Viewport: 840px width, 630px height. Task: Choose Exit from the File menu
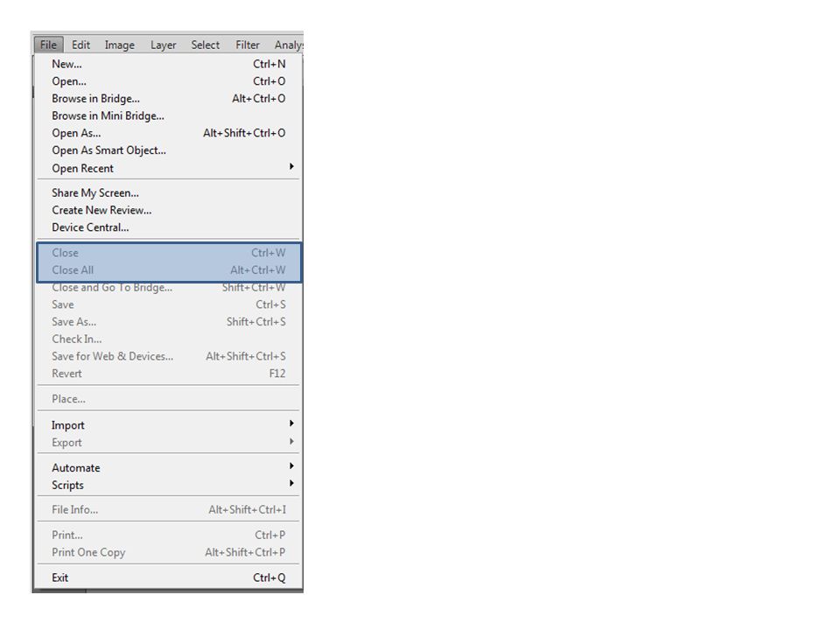coord(169,577)
